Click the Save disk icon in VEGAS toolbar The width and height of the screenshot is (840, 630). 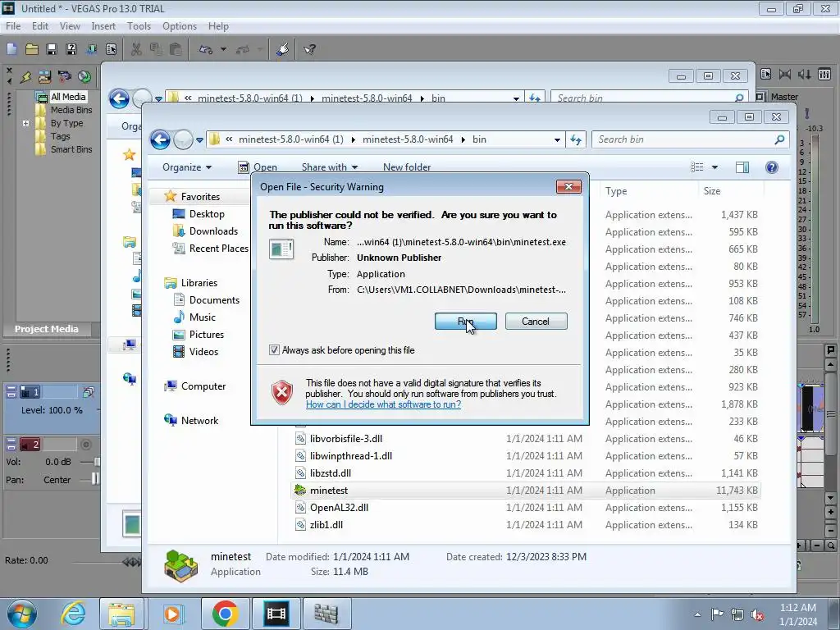52,49
